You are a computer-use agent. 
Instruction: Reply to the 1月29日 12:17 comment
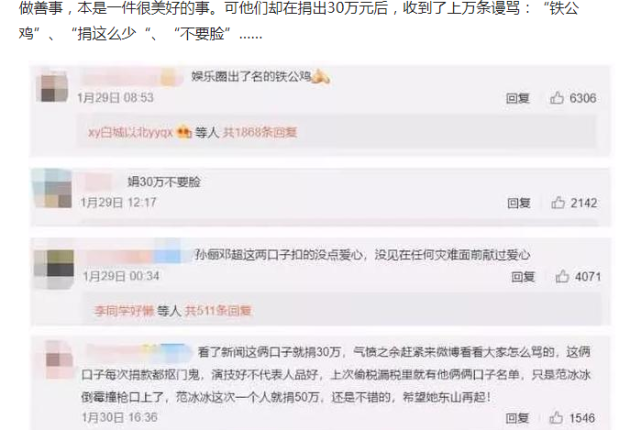(x=519, y=203)
